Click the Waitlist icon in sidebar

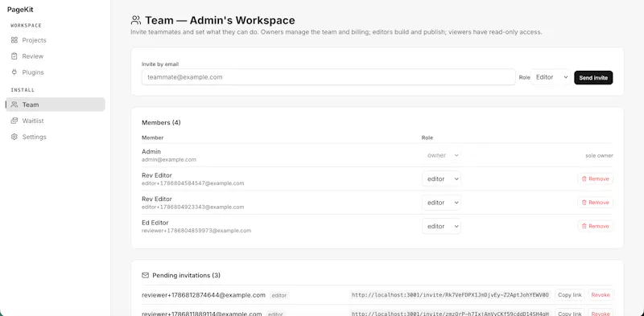14,121
